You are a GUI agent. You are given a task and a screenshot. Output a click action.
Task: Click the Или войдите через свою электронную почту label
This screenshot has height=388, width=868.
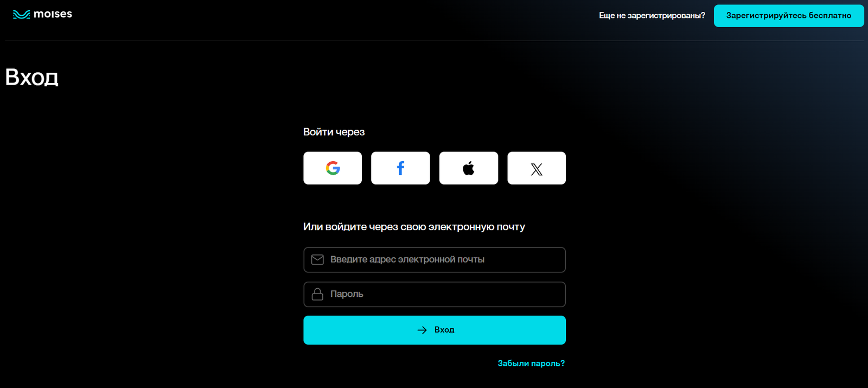414,227
